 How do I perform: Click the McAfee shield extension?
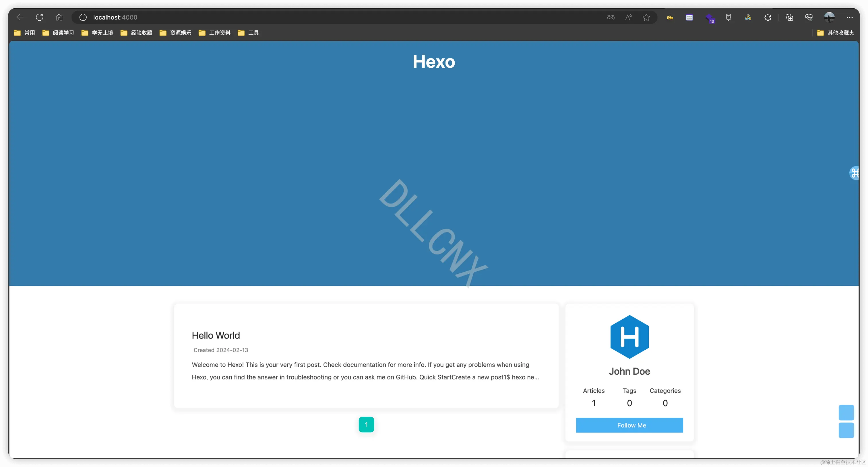728,17
